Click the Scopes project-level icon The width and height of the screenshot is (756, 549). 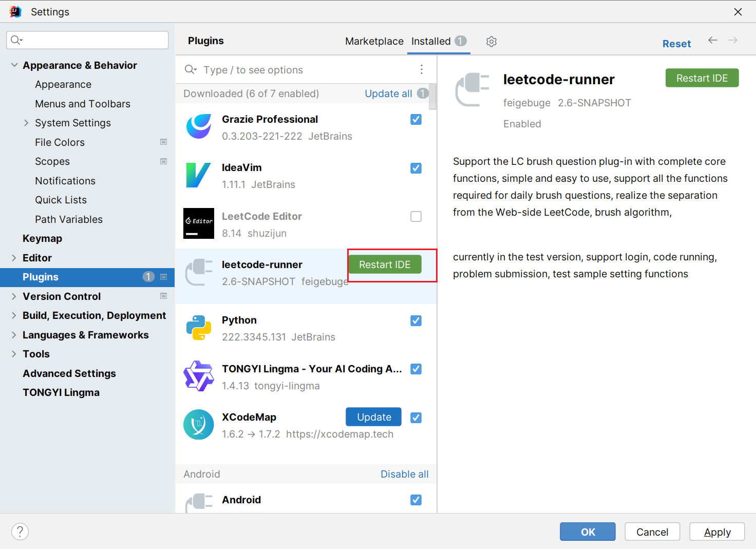click(164, 161)
